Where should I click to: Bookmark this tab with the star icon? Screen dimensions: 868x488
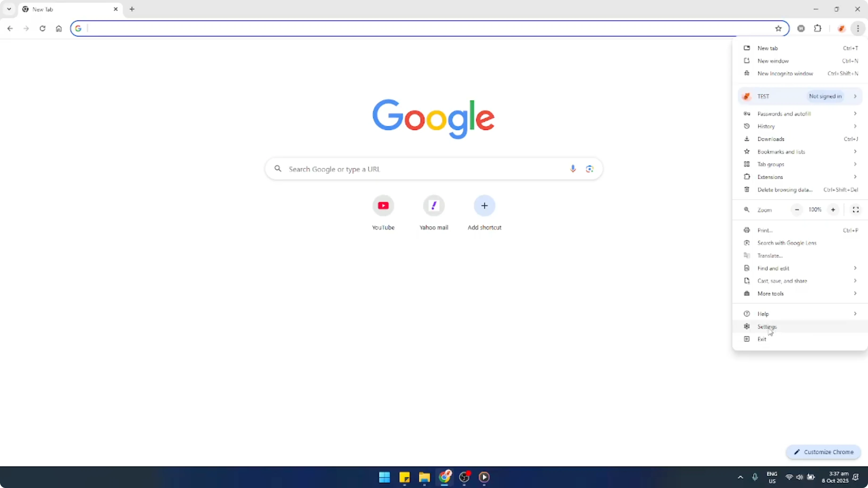pos(778,29)
